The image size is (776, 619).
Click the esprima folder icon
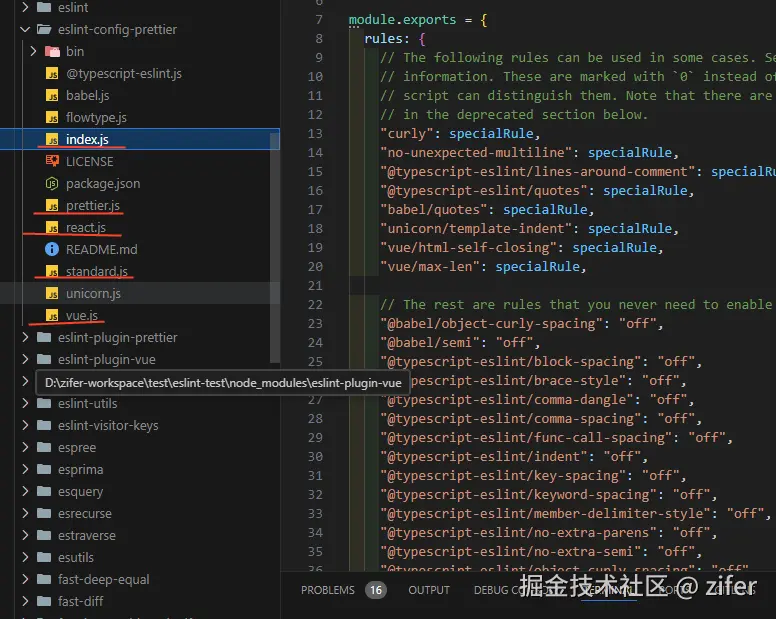point(44,469)
